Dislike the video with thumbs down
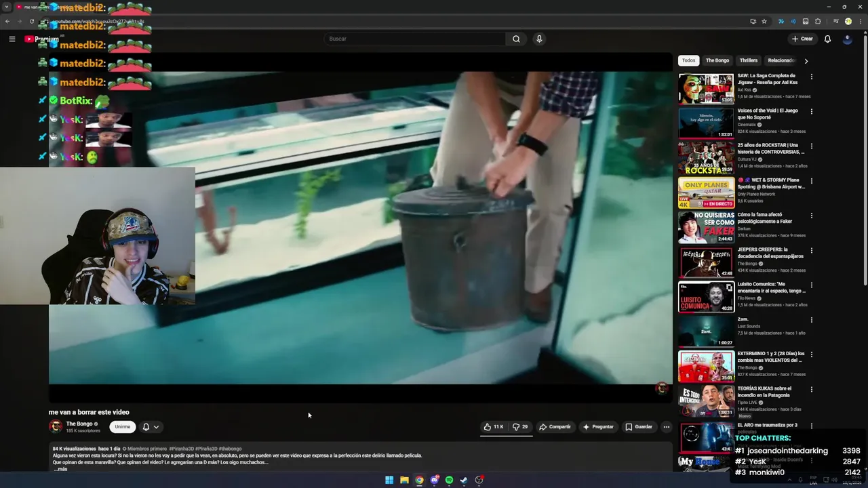Viewport: 868px width, 488px height. point(520,427)
